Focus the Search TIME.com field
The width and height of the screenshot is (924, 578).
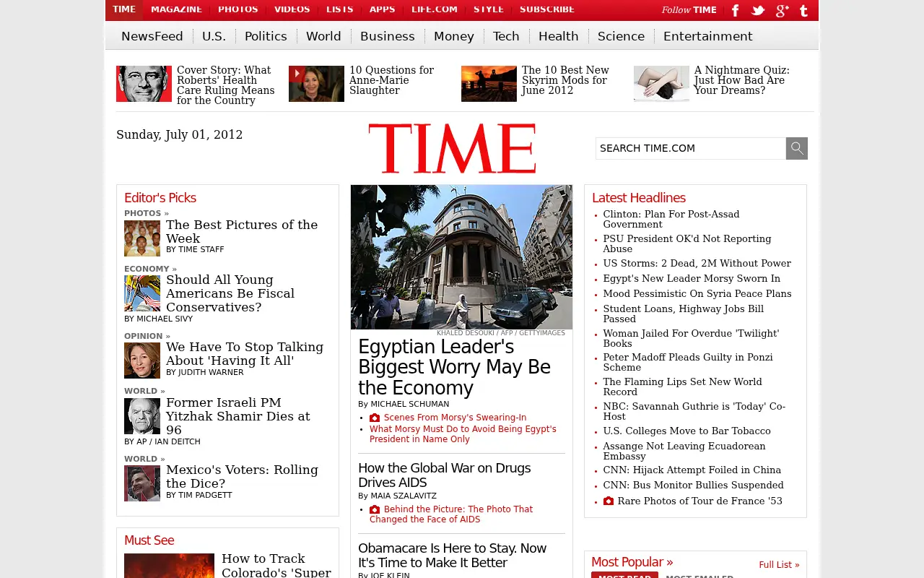(x=691, y=148)
